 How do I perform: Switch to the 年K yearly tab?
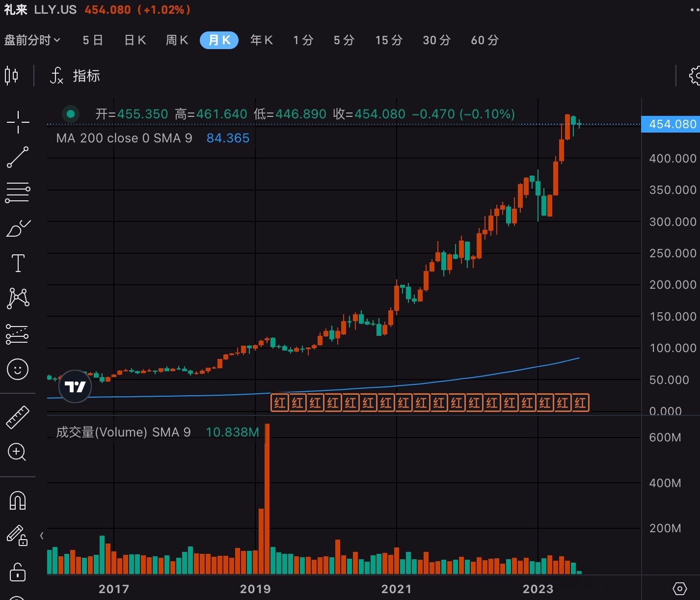pyautogui.click(x=262, y=40)
